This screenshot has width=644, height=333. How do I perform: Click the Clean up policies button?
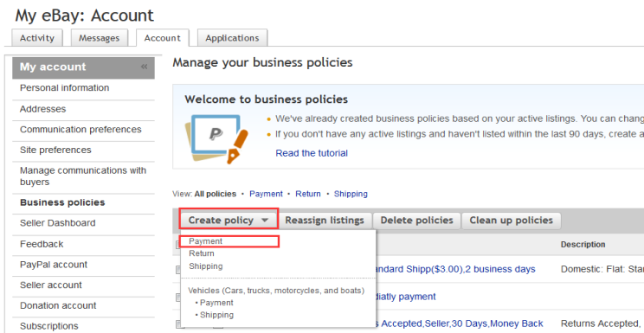click(511, 221)
